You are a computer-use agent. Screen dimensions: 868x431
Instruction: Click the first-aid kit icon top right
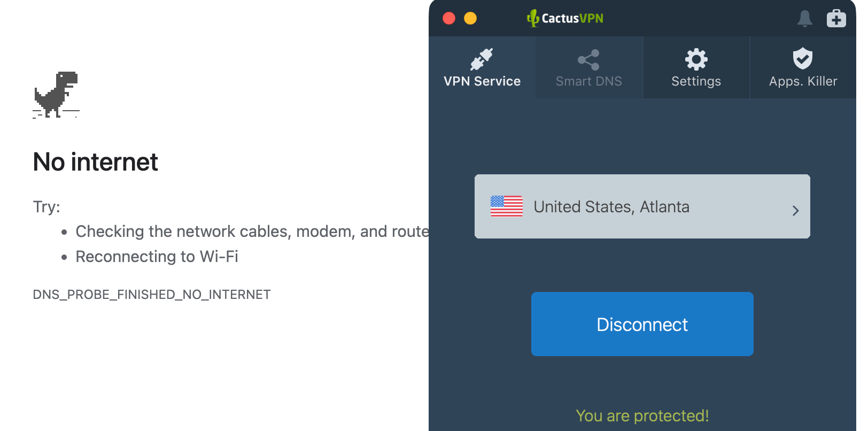click(836, 18)
